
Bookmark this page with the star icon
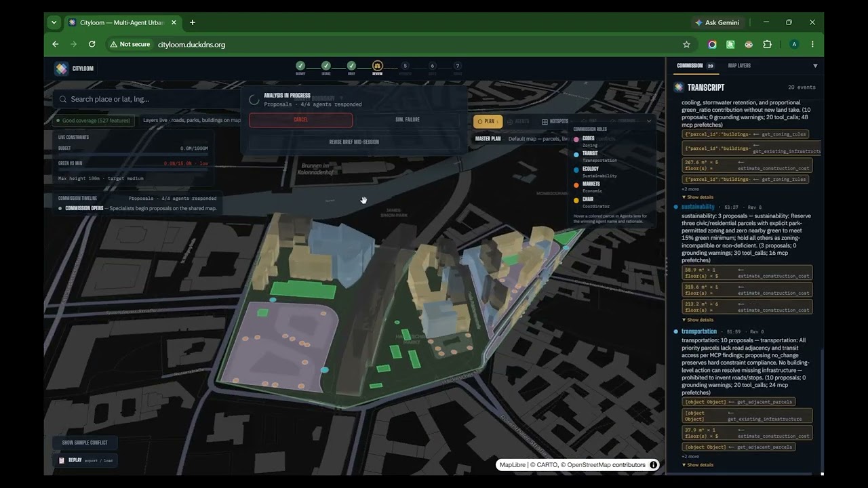[686, 44]
